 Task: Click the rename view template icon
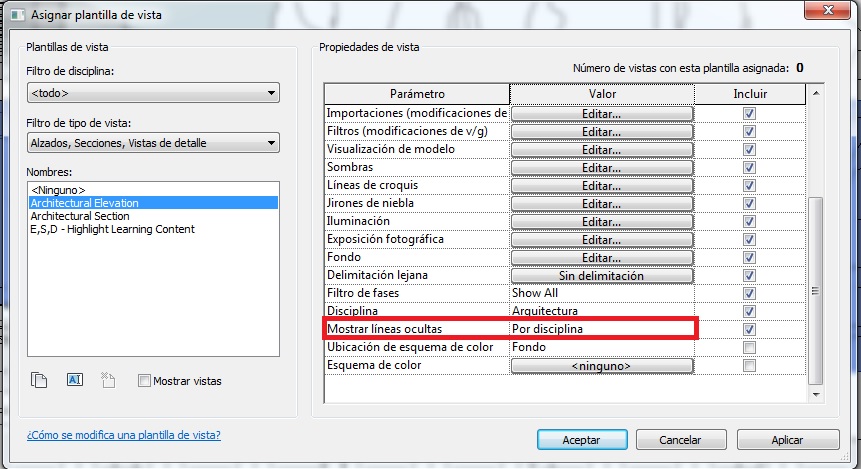tap(74, 380)
